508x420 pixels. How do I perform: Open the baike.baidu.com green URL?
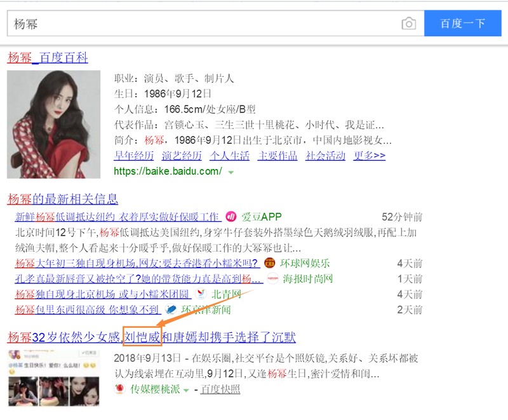(x=168, y=171)
